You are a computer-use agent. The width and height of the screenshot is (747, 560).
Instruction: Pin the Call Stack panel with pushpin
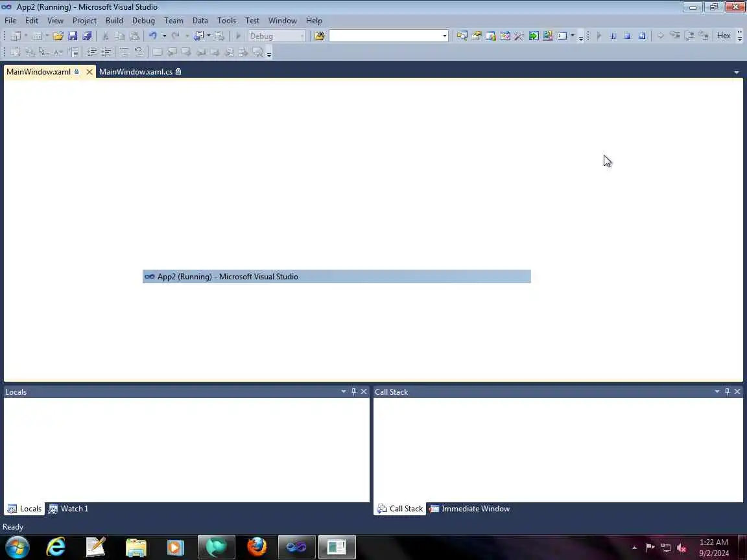(727, 391)
